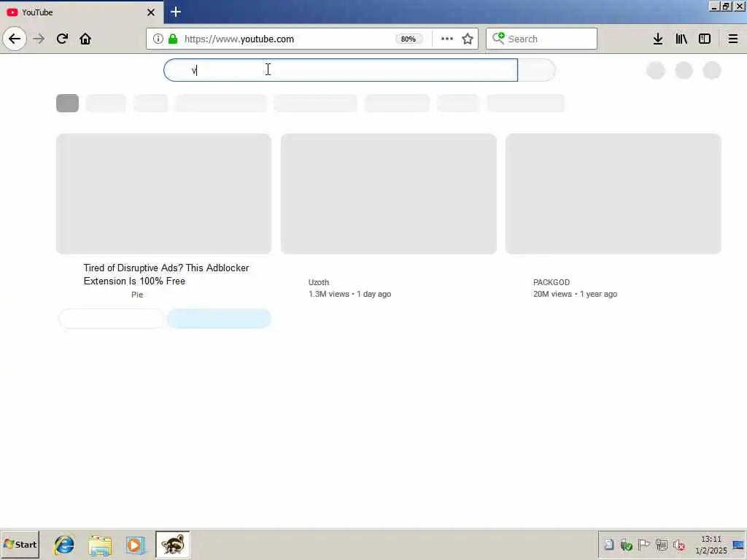747x560 pixels.
Task: Click '1.3M views • 1 day ago' text
Action: pyautogui.click(x=349, y=295)
